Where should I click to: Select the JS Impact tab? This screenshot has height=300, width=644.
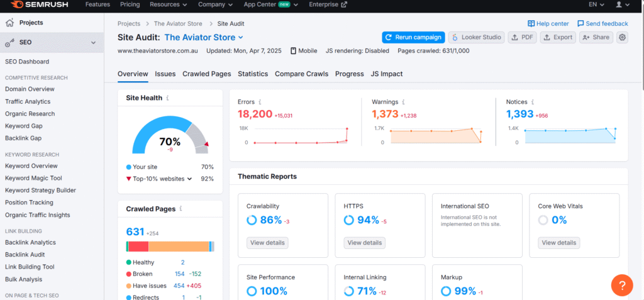coord(387,74)
